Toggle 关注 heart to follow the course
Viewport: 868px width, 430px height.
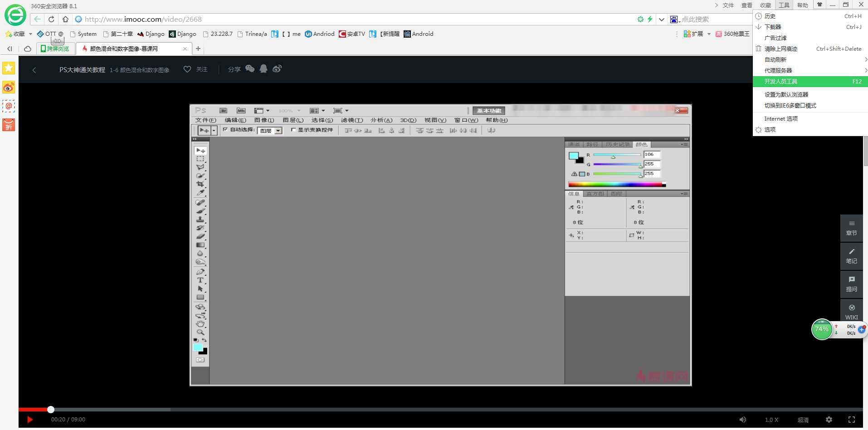click(x=187, y=69)
